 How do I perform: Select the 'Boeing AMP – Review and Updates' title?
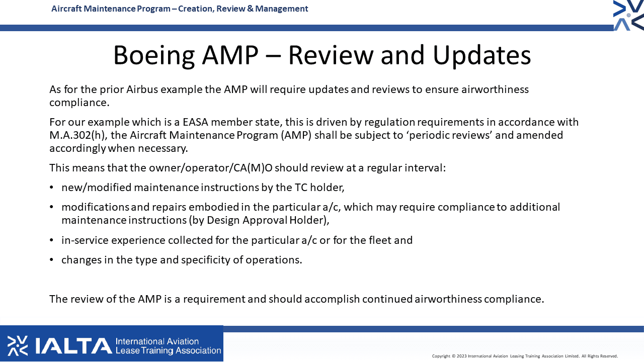321,55
